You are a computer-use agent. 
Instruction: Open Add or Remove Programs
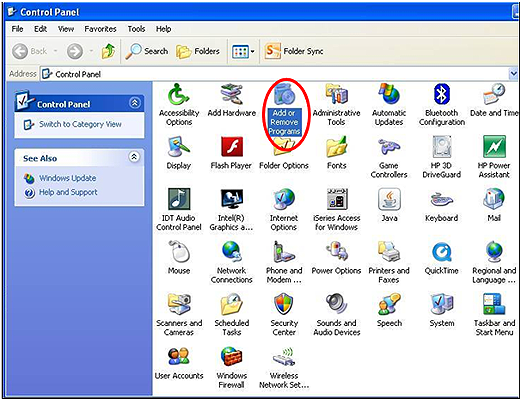point(284,109)
